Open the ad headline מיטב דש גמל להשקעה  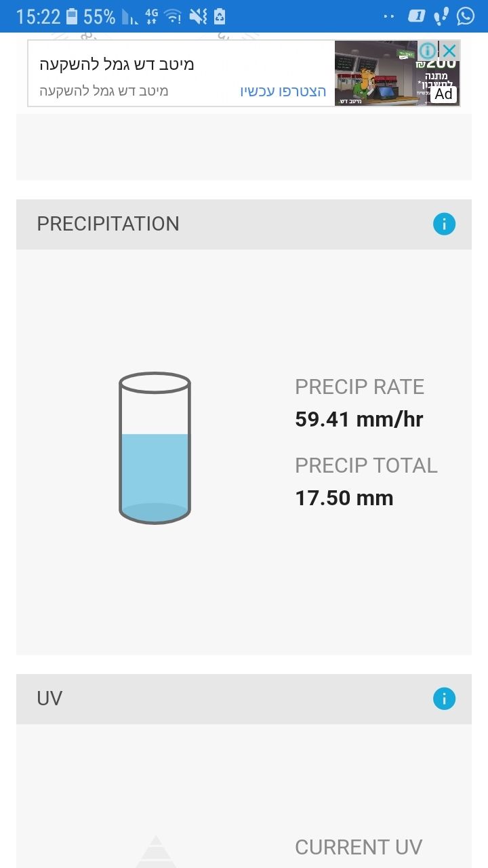click(x=117, y=64)
